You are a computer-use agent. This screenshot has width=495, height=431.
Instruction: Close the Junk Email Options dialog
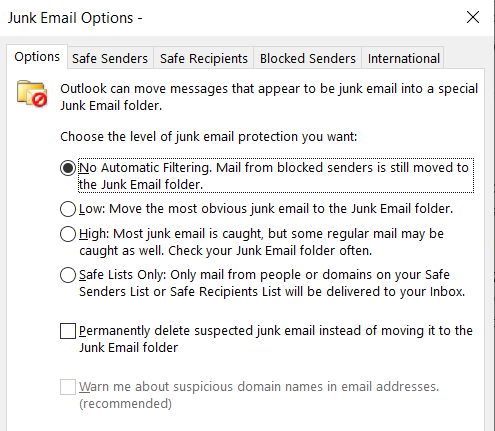[473, 17]
